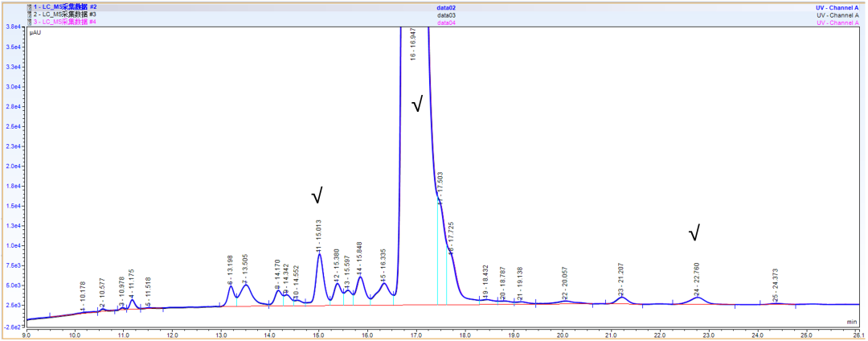
Task: Select the main peak label 16 - 16.947
Action: coord(413,45)
